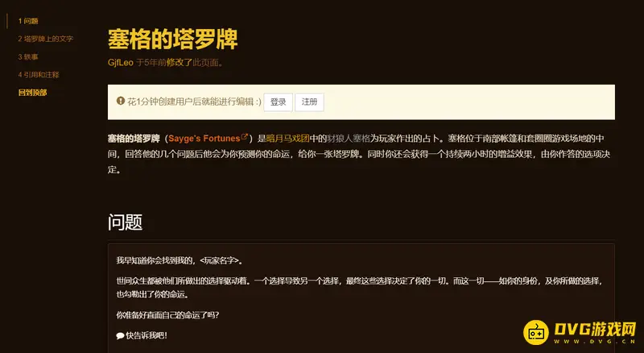Click the 注册 register button
The width and height of the screenshot is (644, 353).
click(309, 102)
